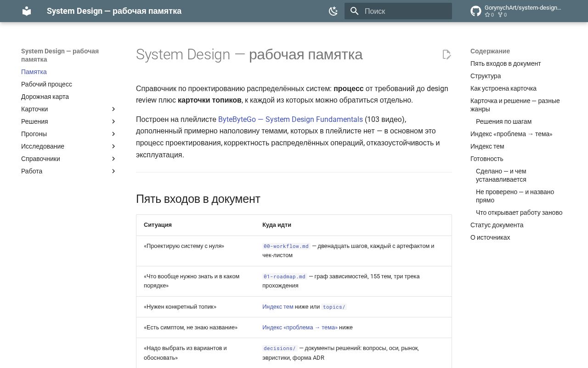Click the edit this page icon
588x368 pixels.
[447, 55]
